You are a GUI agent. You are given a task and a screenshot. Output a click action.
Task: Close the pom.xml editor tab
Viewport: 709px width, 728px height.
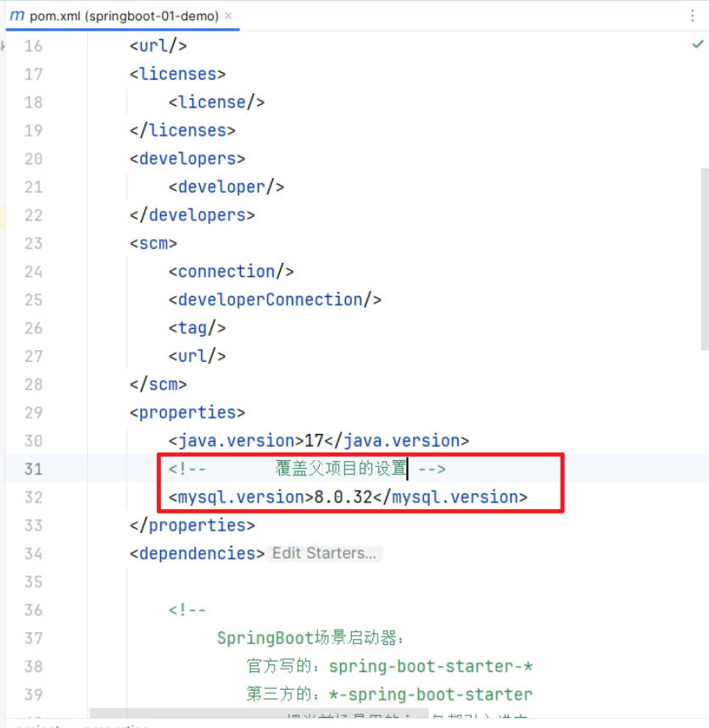(229, 15)
